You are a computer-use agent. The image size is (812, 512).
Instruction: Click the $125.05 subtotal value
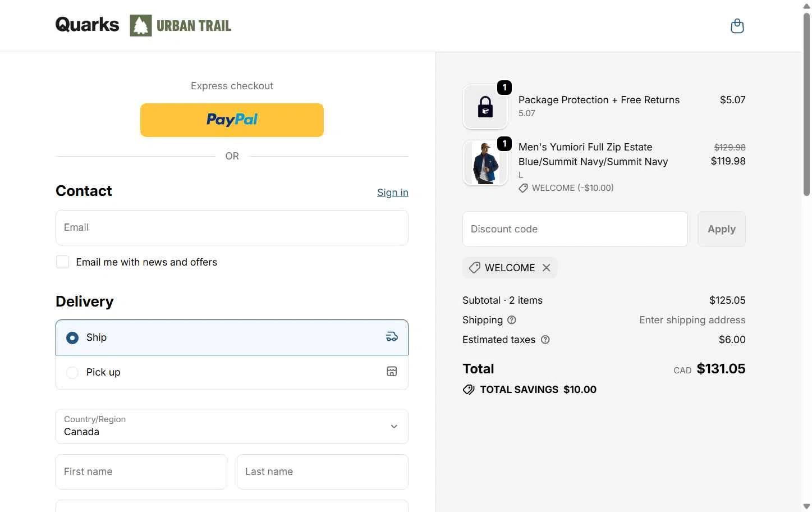(x=727, y=300)
